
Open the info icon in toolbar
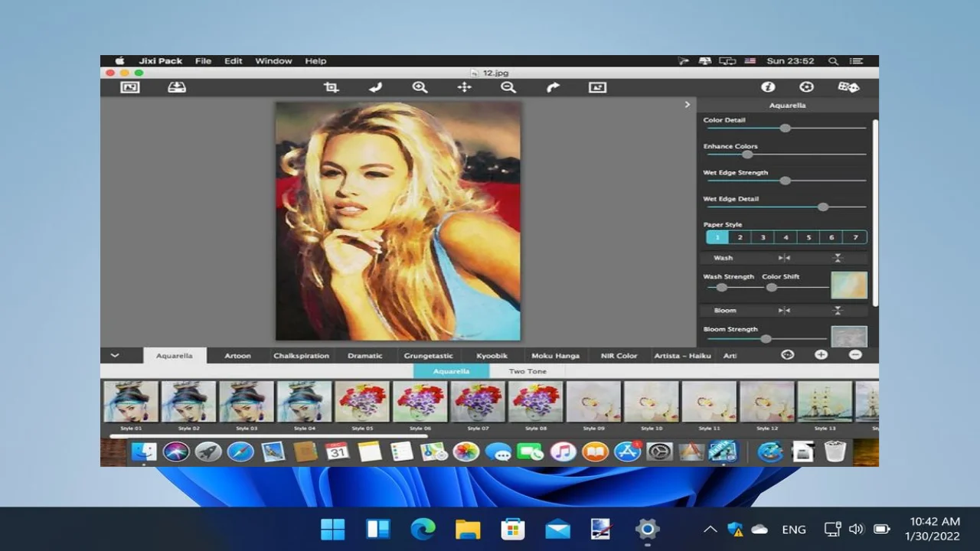tap(768, 87)
